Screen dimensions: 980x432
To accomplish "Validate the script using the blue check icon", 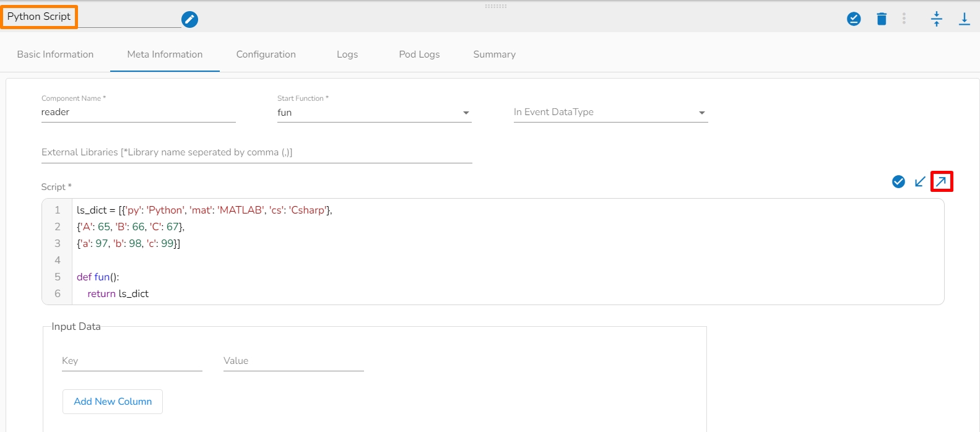I will pos(898,181).
